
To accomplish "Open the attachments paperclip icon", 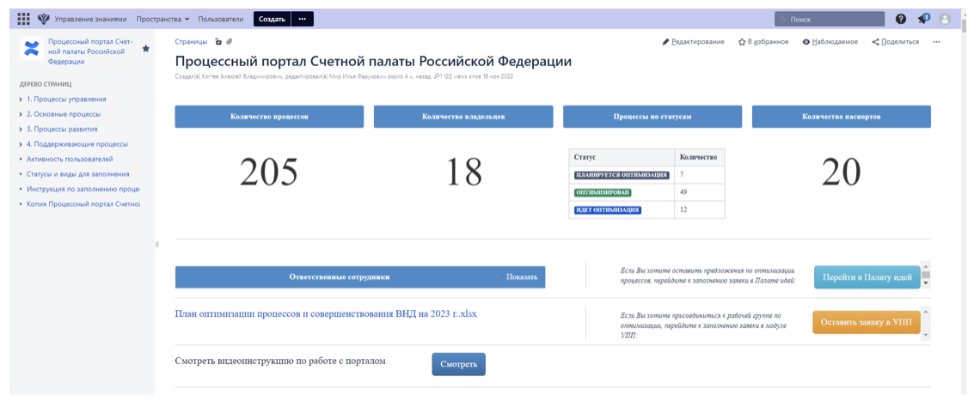I will 230,42.
